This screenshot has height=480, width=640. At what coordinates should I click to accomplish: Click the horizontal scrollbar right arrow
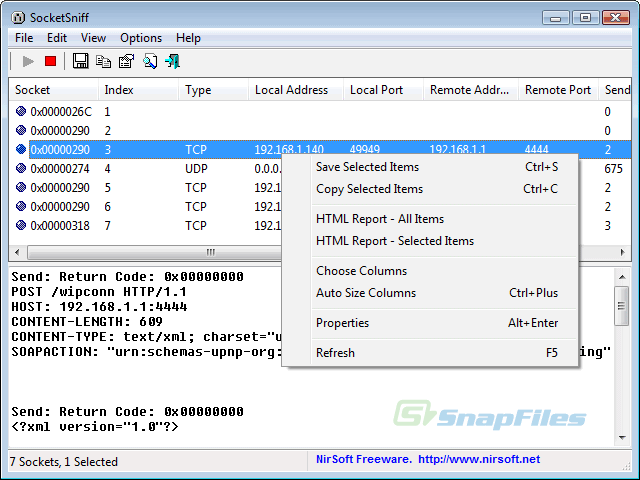pyautogui.click(x=622, y=252)
